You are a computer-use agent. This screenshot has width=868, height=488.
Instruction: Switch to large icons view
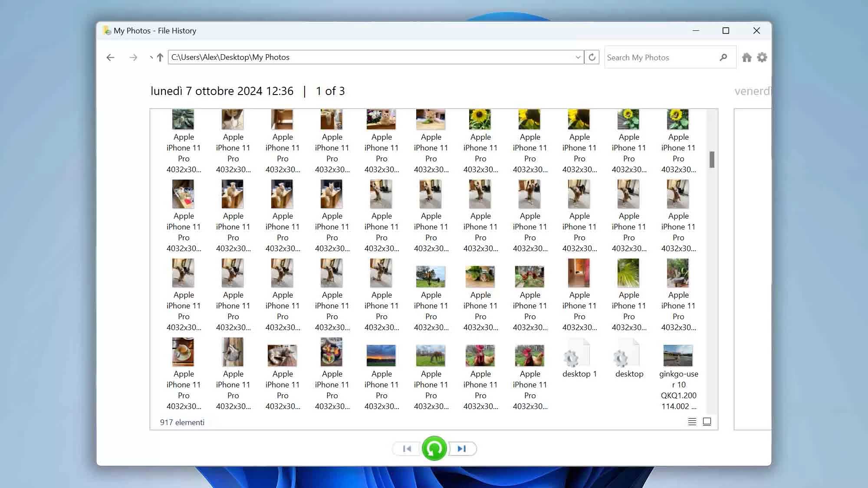[x=707, y=422]
